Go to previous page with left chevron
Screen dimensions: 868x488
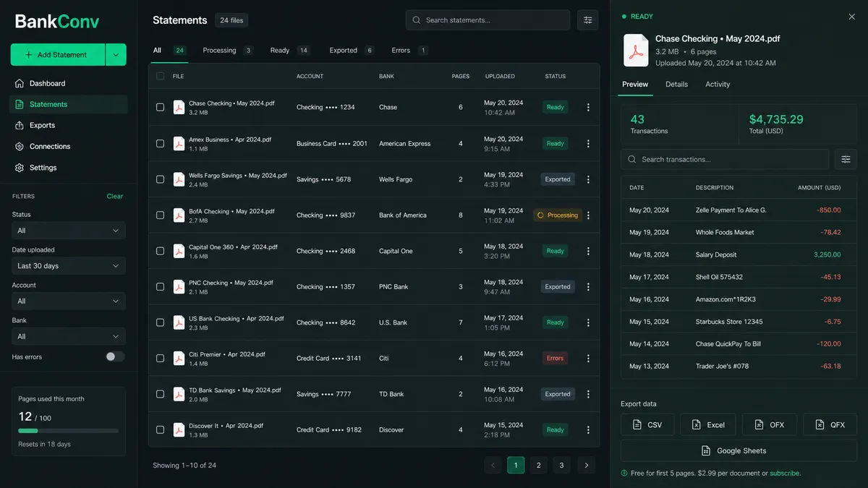tap(493, 465)
